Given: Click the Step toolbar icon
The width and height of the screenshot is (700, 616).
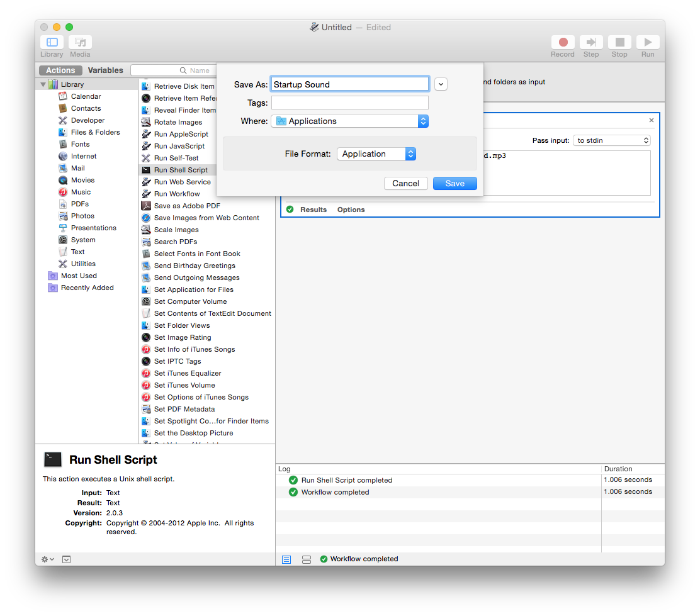Looking at the screenshot, I should (591, 43).
